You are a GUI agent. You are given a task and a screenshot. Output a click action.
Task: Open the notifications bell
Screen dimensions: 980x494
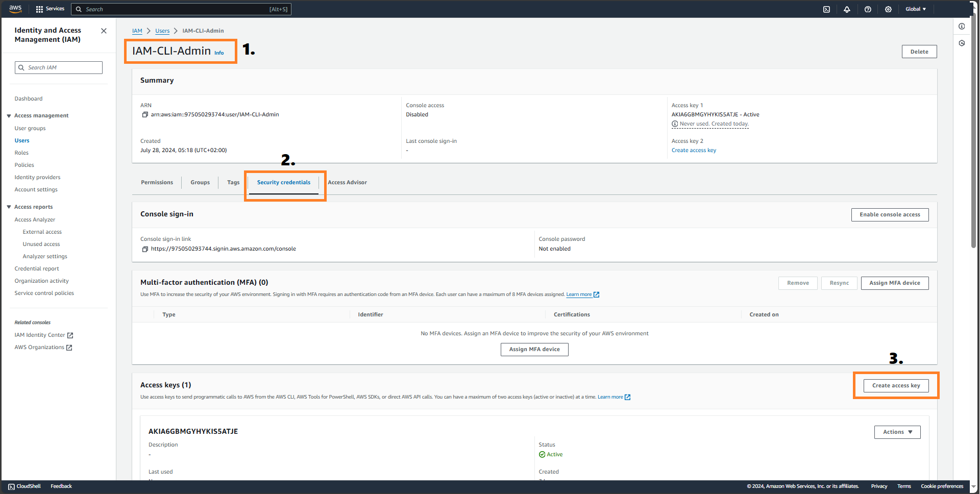pos(847,9)
